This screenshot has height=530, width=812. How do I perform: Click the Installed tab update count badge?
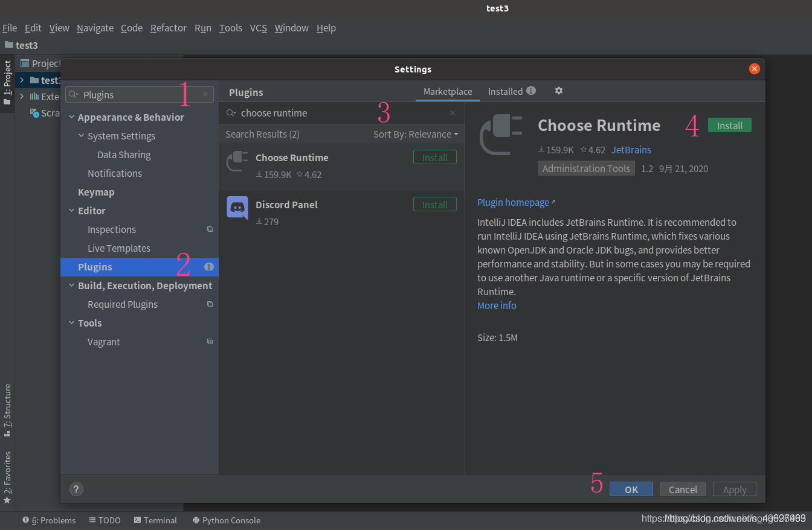[x=530, y=91]
